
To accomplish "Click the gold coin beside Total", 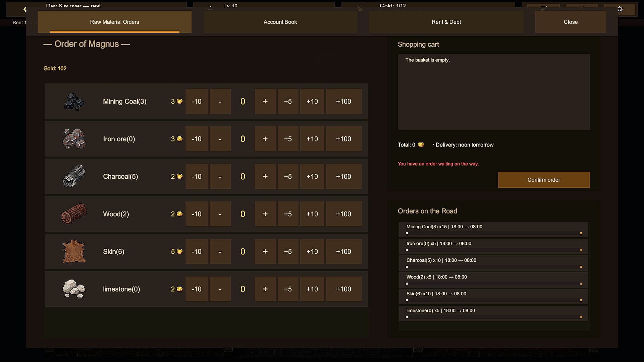I will tap(421, 145).
